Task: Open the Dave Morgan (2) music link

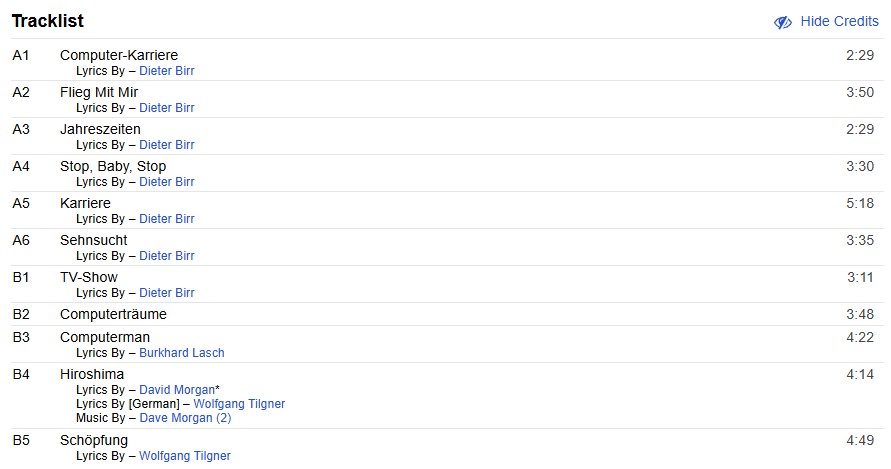Action: (185, 418)
